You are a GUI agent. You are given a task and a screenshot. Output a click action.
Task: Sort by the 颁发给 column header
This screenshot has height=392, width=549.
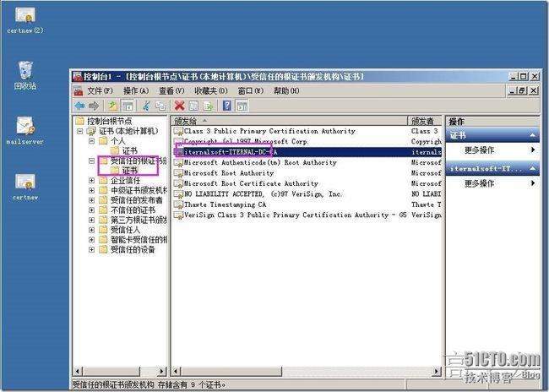point(289,121)
